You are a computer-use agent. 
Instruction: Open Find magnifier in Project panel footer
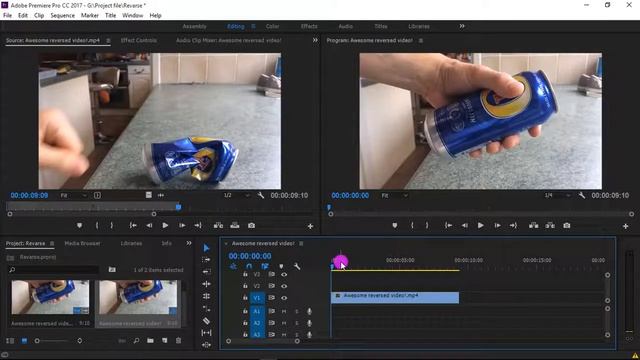tap(136, 340)
